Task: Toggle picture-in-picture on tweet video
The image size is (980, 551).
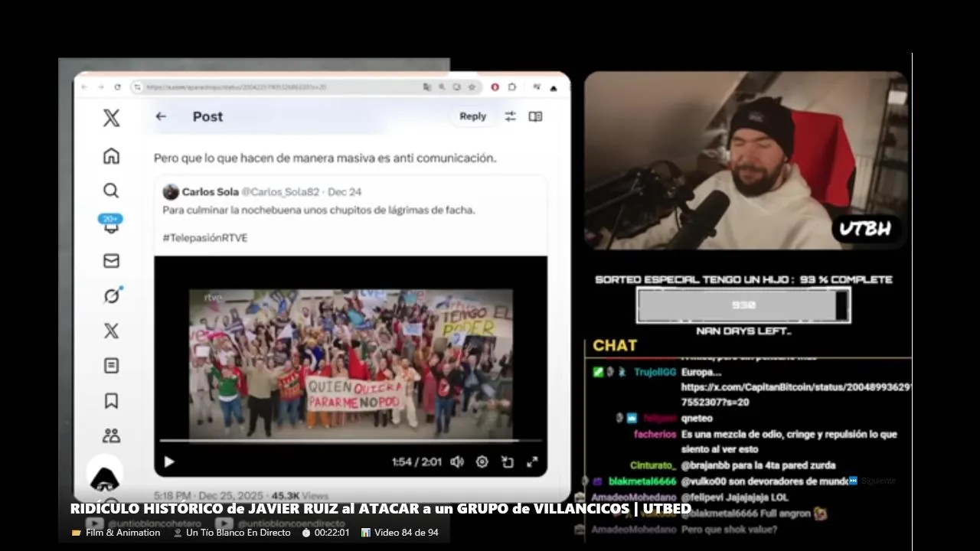Action: pyautogui.click(x=507, y=461)
